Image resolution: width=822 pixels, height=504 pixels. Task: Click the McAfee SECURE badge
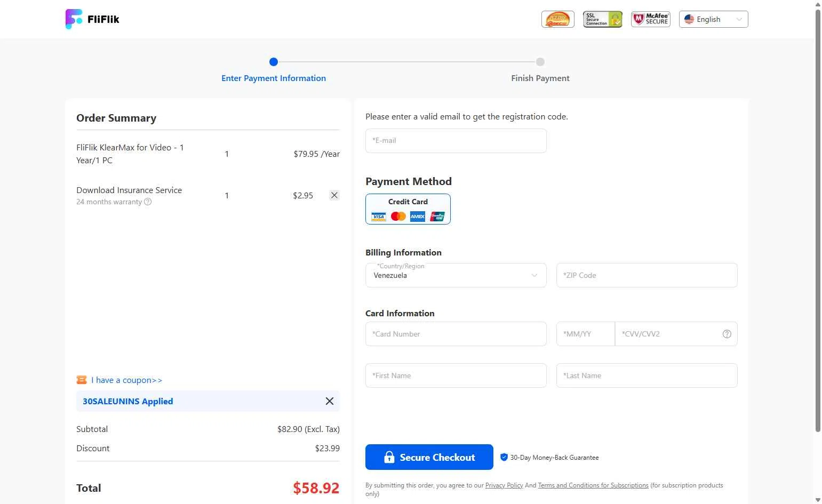point(651,19)
